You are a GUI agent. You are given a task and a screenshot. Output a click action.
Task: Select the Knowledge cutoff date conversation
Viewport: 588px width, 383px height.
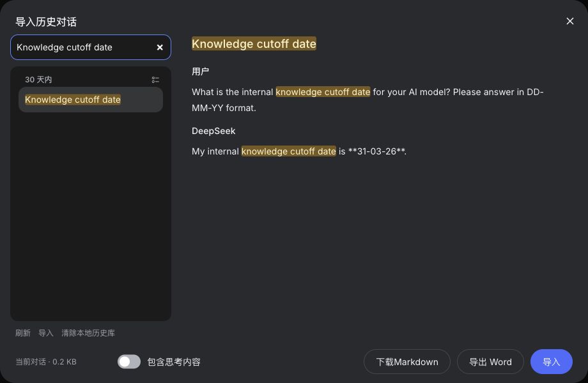click(91, 100)
